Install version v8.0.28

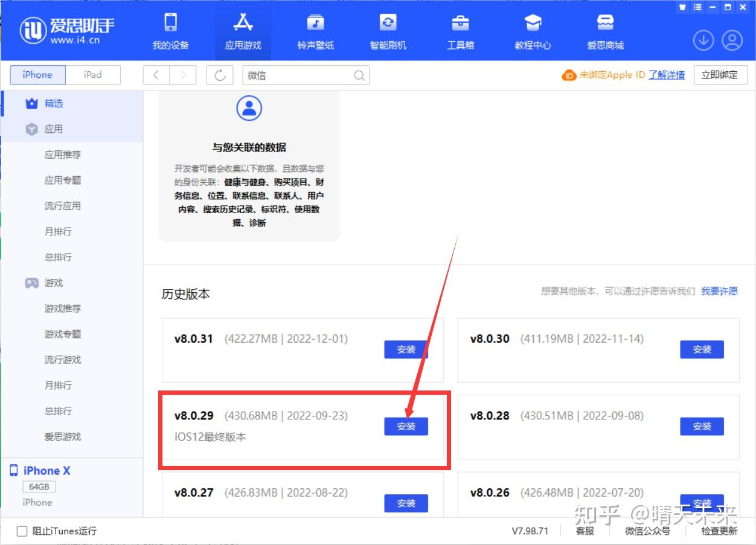pyautogui.click(x=702, y=426)
